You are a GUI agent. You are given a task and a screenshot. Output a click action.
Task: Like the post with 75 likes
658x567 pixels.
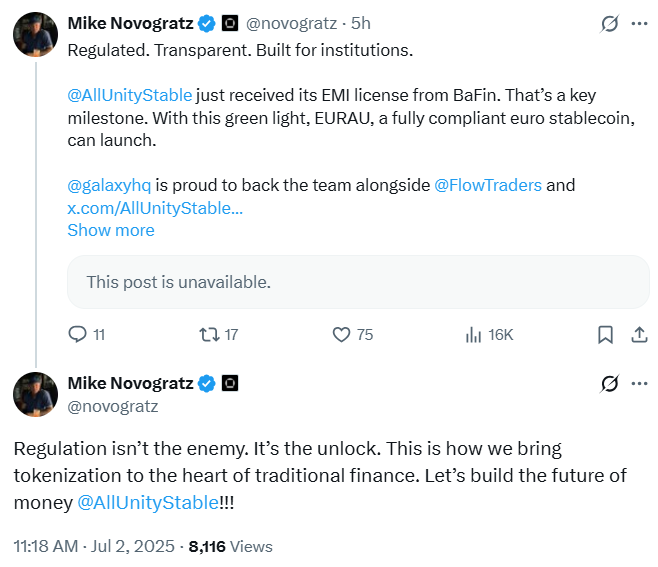340,334
